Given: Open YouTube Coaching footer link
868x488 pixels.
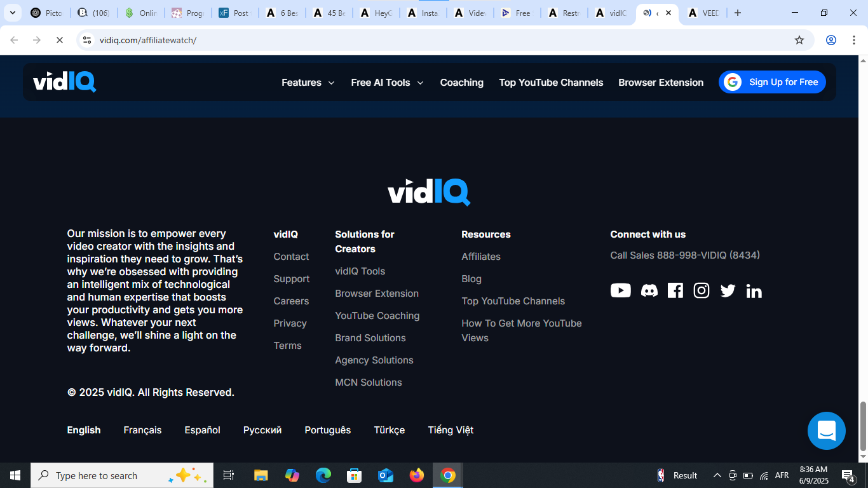Looking at the screenshot, I should (377, 316).
